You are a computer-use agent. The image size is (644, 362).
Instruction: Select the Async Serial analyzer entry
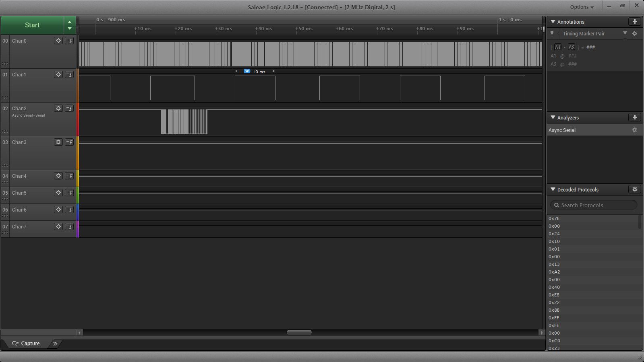[594, 130]
